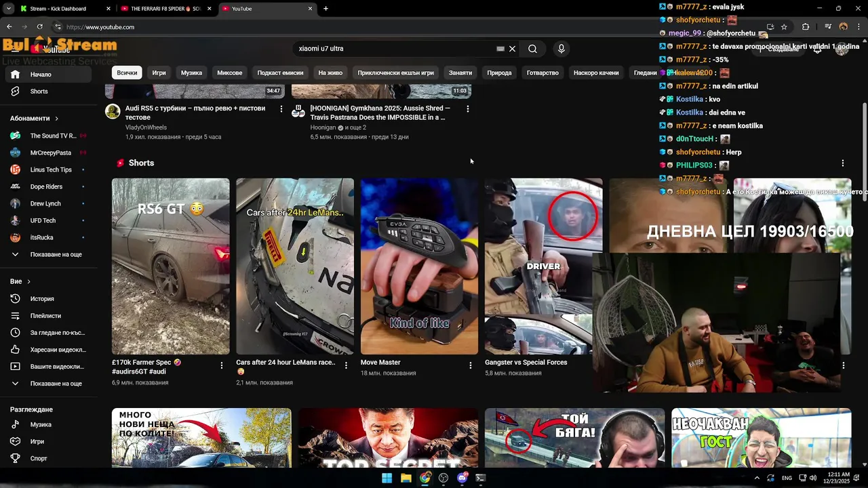Select the Природа filter chip

[x=499, y=73]
